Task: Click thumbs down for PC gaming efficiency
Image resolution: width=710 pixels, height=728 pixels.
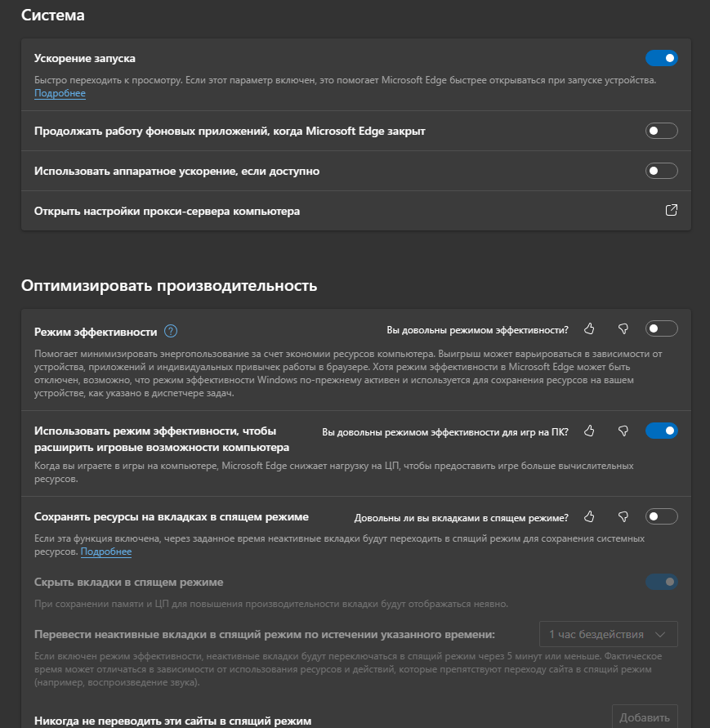Action: pos(623,431)
